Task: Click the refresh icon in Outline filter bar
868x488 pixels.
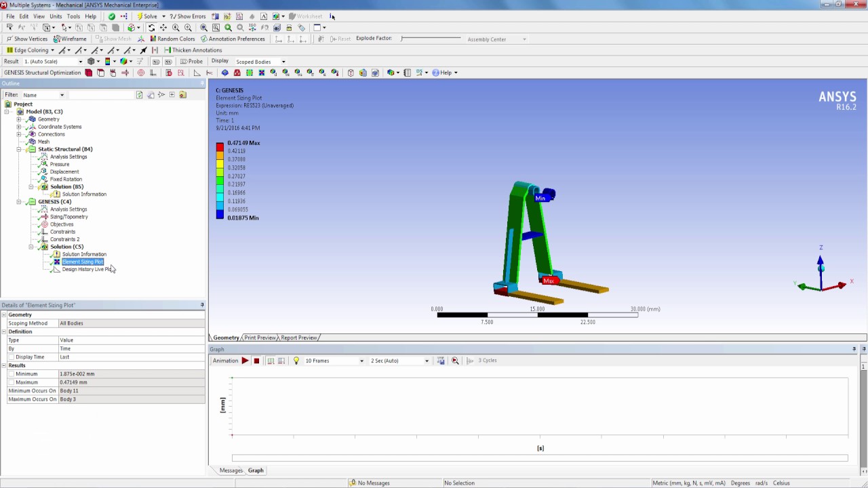Action: pyautogui.click(x=140, y=95)
